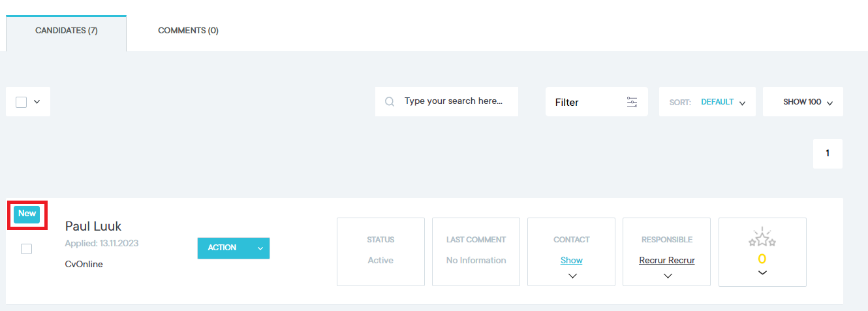Click the filter sliders icon
Viewport: 868px width, 311px height.
pos(632,102)
